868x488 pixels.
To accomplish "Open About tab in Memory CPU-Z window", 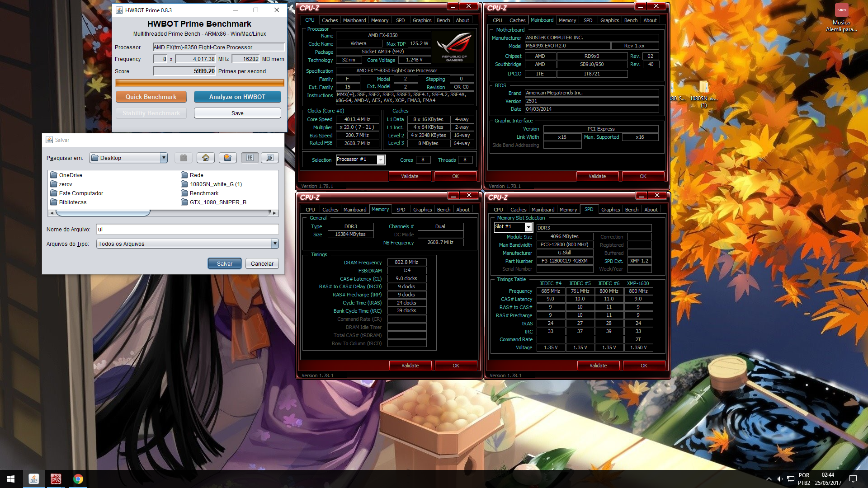I will click(x=462, y=210).
